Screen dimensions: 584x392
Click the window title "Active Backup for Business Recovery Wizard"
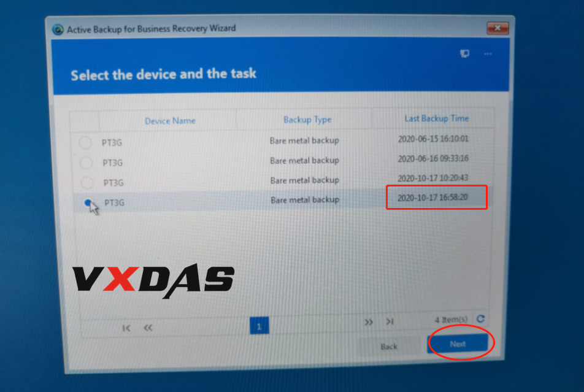(151, 29)
